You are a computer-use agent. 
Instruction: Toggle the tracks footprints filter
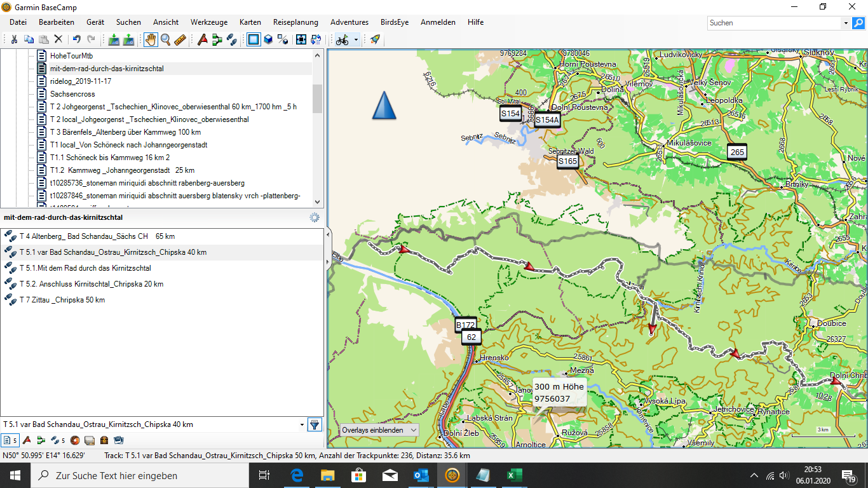point(58,440)
